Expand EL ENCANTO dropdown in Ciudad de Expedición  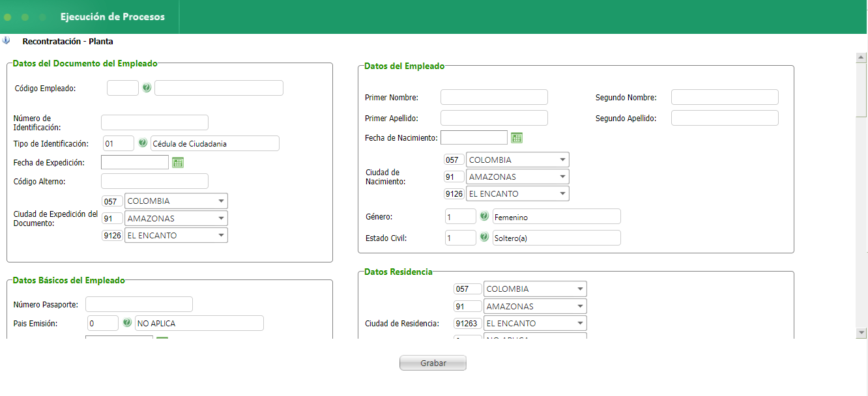[x=221, y=235]
